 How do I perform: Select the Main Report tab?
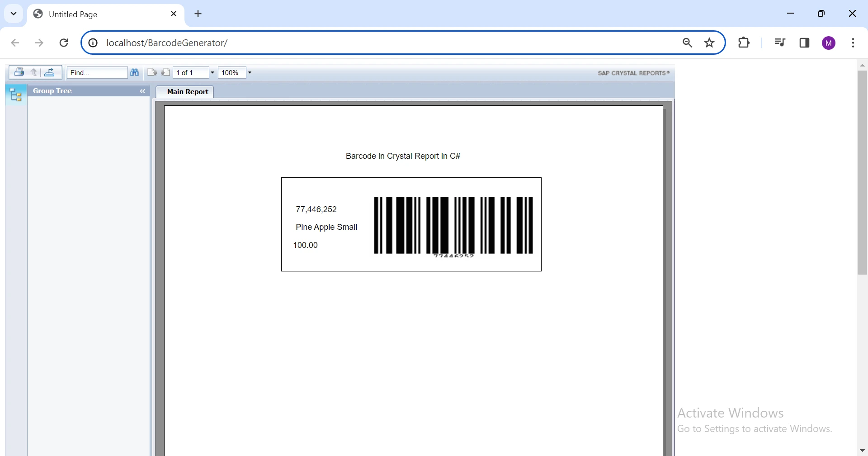187,91
